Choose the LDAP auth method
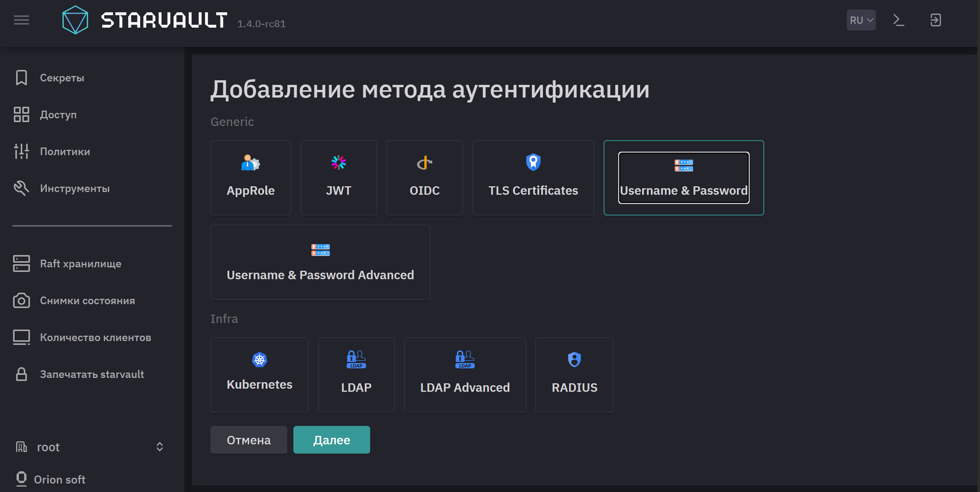This screenshot has height=492, width=980. (356, 375)
